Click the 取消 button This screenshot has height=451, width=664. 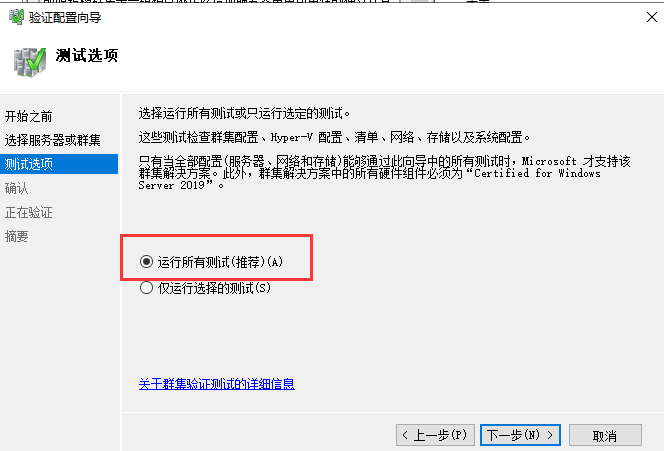click(x=605, y=435)
